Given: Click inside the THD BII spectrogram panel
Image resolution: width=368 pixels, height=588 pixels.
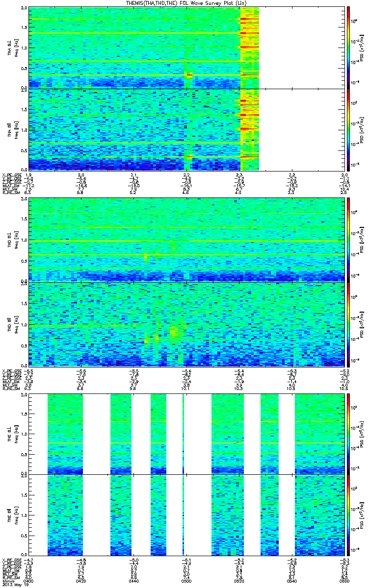Looking at the screenshot, I should click(x=186, y=324).
